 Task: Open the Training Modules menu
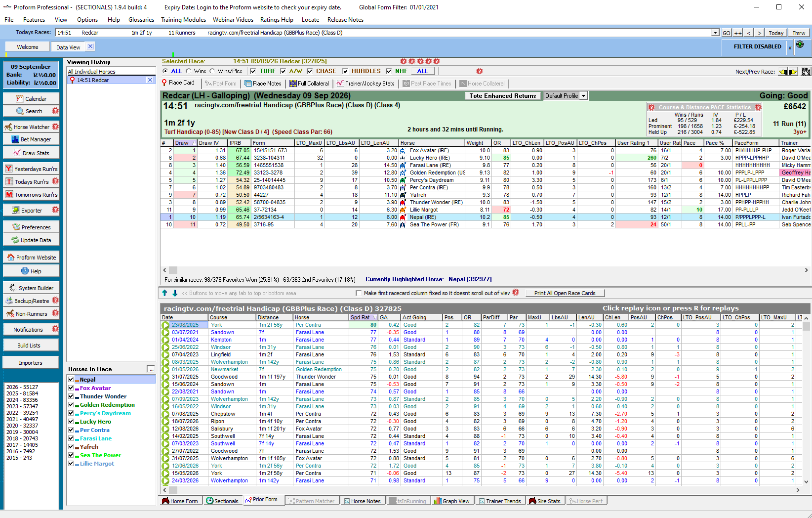click(183, 20)
